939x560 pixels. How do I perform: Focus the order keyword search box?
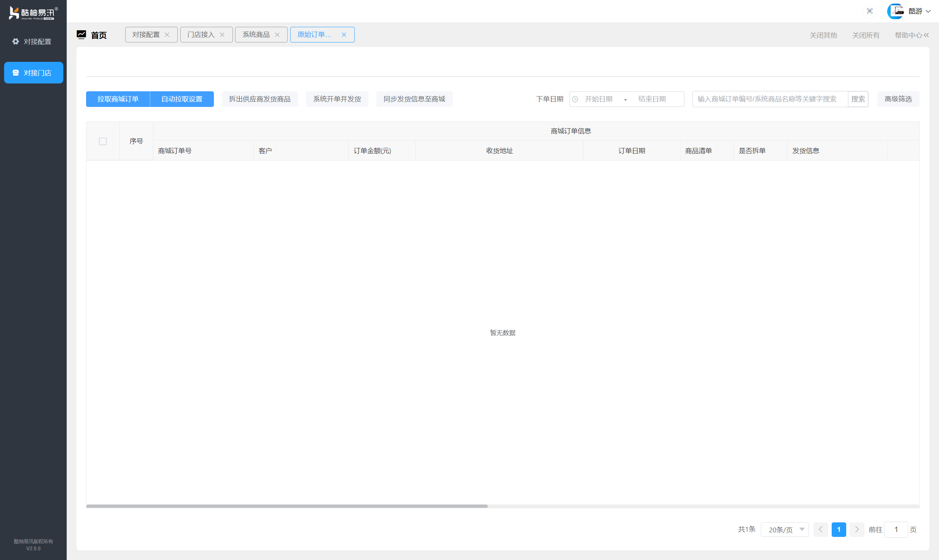click(x=770, y=99)
